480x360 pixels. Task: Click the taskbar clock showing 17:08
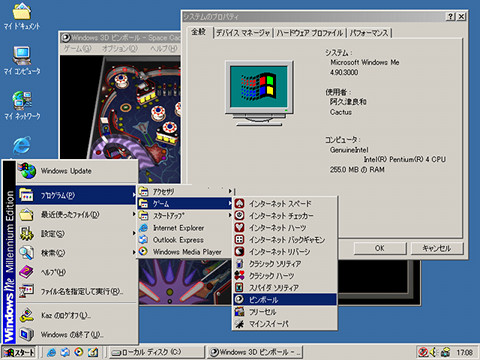coord(464,352)
